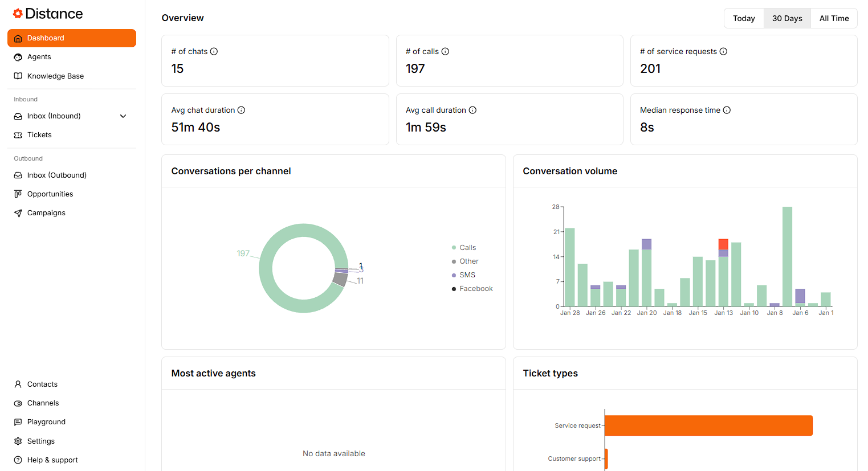This screenshot has height=471, width=868.
Task: Click the Opportunities icon
Action: 18,194
